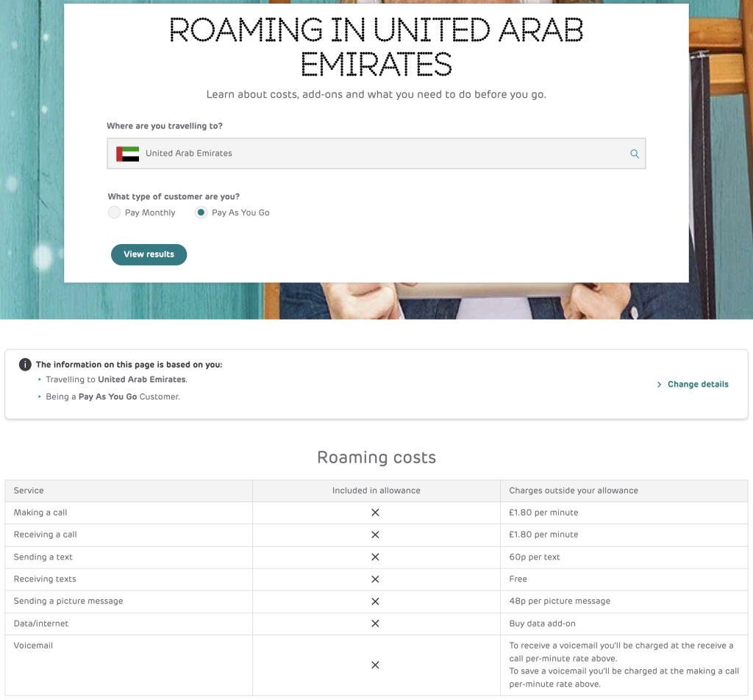753x700 pixels.
Task: Click the View results button
Action: tap(149, 254)
